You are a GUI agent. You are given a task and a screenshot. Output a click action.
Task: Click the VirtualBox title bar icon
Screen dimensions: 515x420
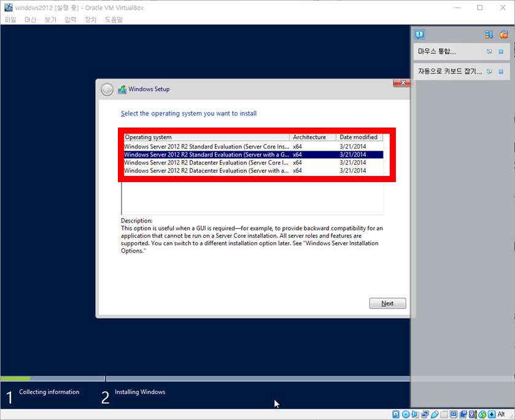[x=8, y=7]
